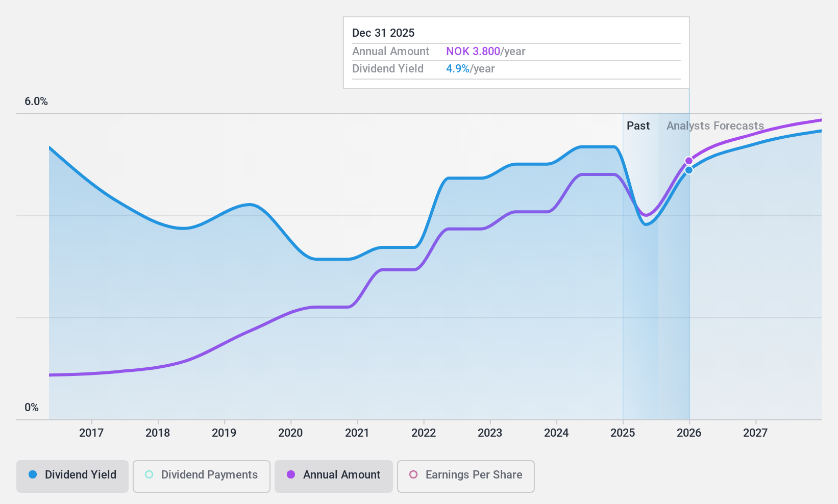Click the Analysts Forecasts label
The image size is (838, 504).
[x=715, y=126]
